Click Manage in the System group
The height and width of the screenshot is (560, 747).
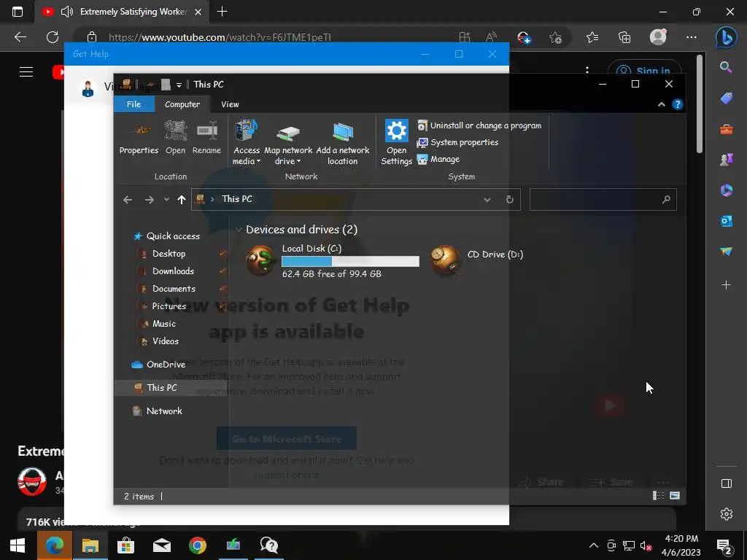pos(438,159)
